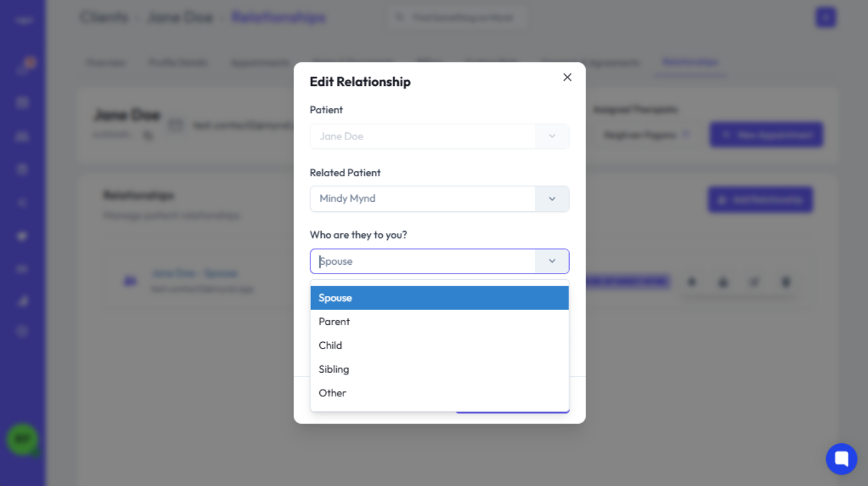Choose Parent in the relationship options
Viewport: 868px width, 486px height.
click(439, 322)
